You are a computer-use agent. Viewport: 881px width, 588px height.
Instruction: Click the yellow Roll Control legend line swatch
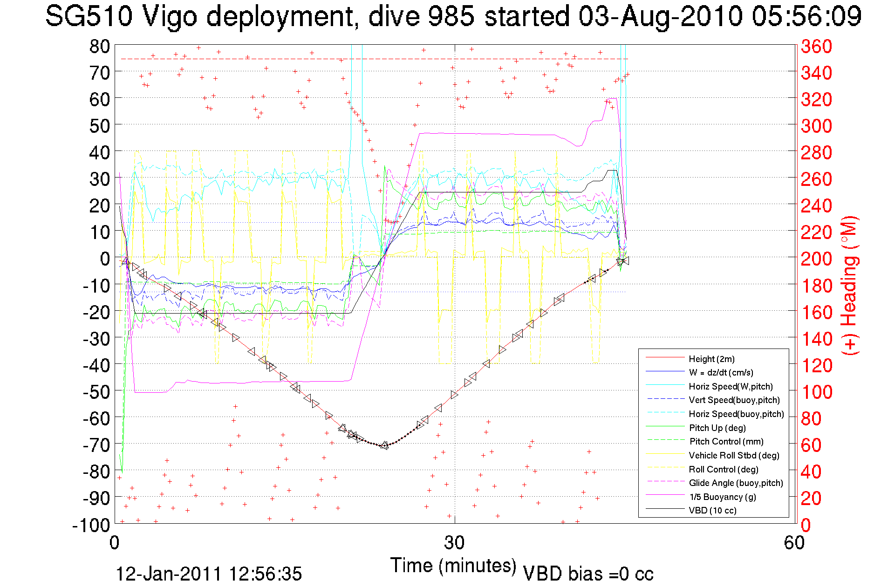[x=665, y=468]
